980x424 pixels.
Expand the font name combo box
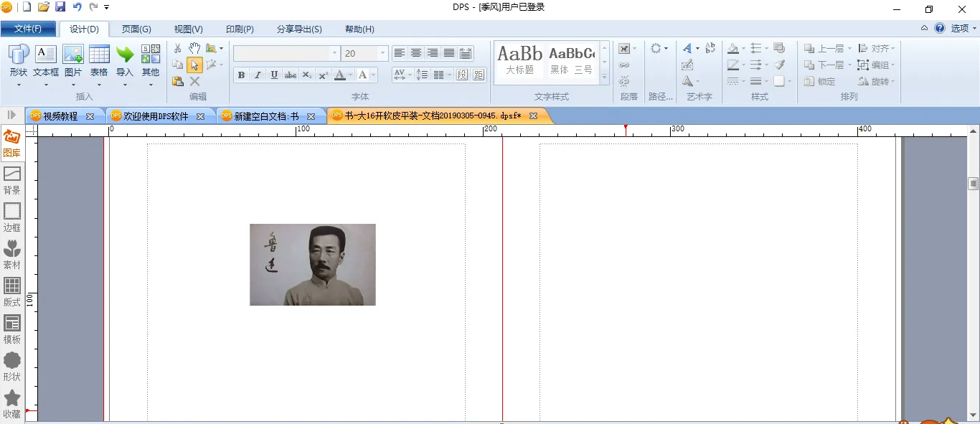334,54
